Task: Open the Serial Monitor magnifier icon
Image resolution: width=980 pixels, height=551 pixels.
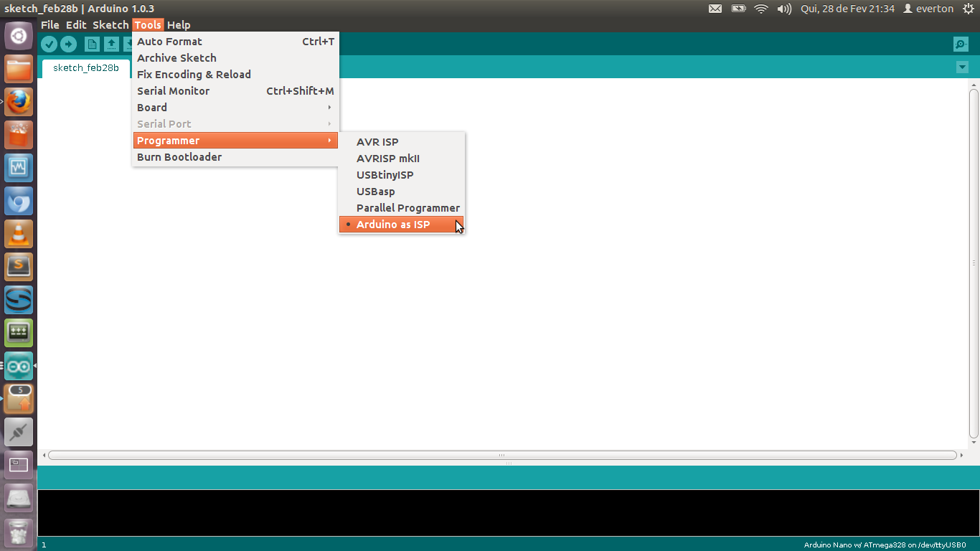Action: pyautogui.click(x=961, y=44)
